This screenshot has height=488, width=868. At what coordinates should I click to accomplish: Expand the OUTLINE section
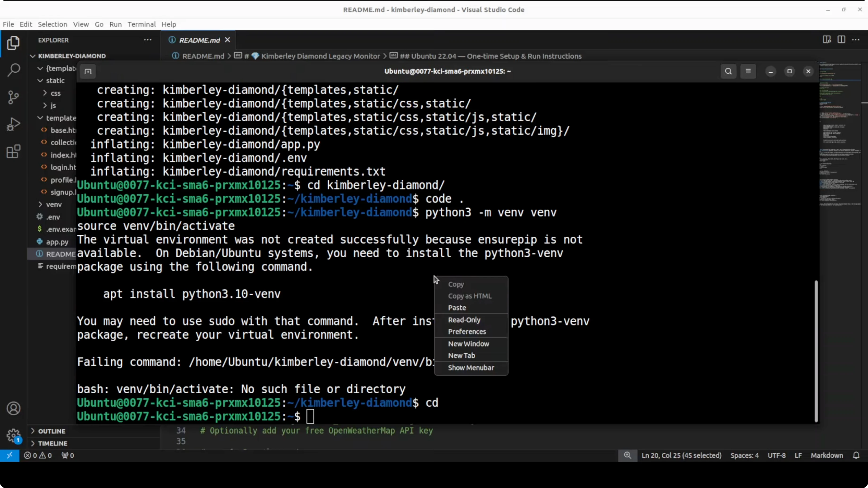(x=52, y=431)
